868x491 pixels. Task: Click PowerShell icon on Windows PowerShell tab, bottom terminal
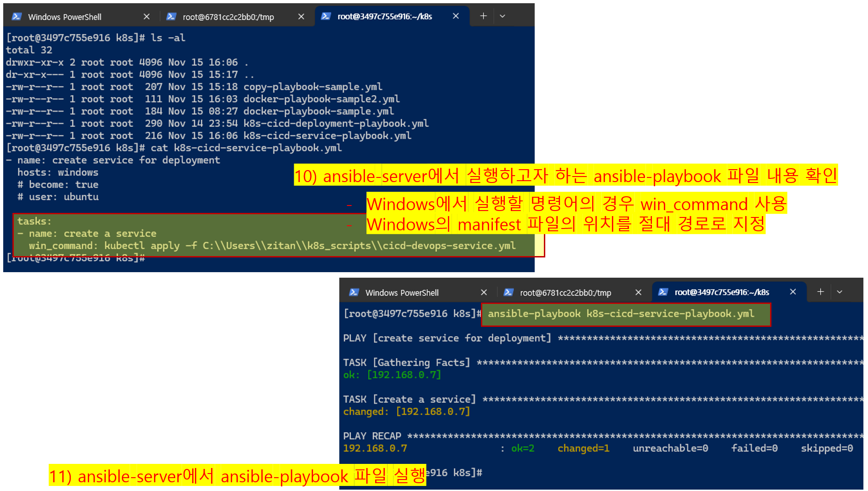(x=354, y=292)
